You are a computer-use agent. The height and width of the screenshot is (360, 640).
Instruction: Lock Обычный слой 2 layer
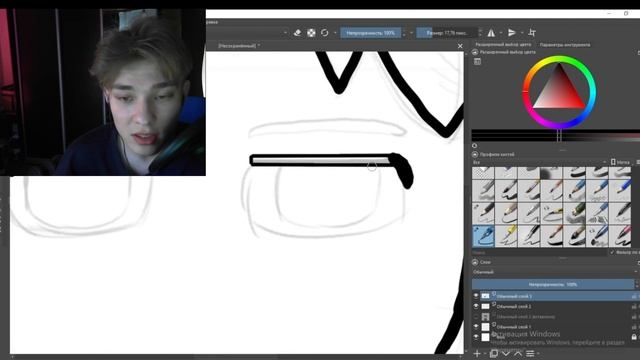(634, 306)
